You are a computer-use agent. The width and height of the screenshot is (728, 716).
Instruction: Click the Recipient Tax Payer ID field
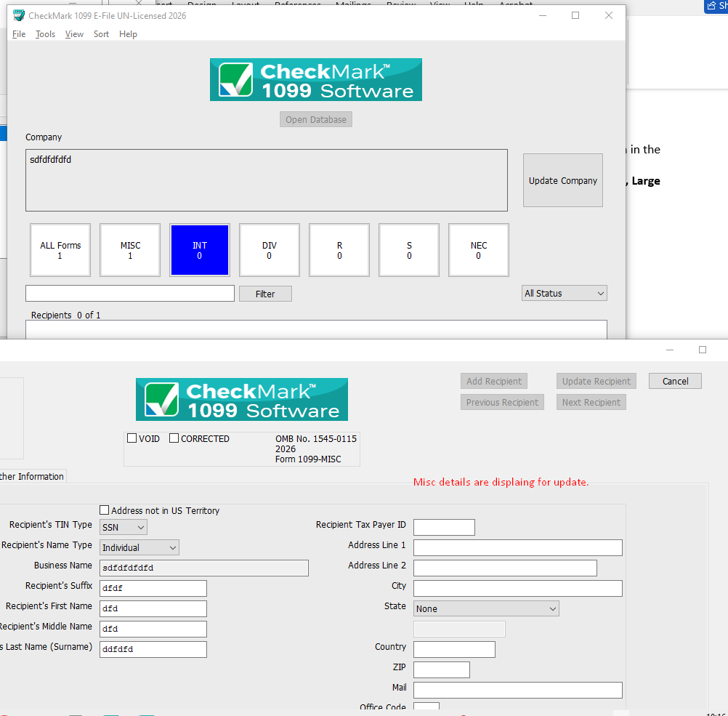tap(445, 527)
